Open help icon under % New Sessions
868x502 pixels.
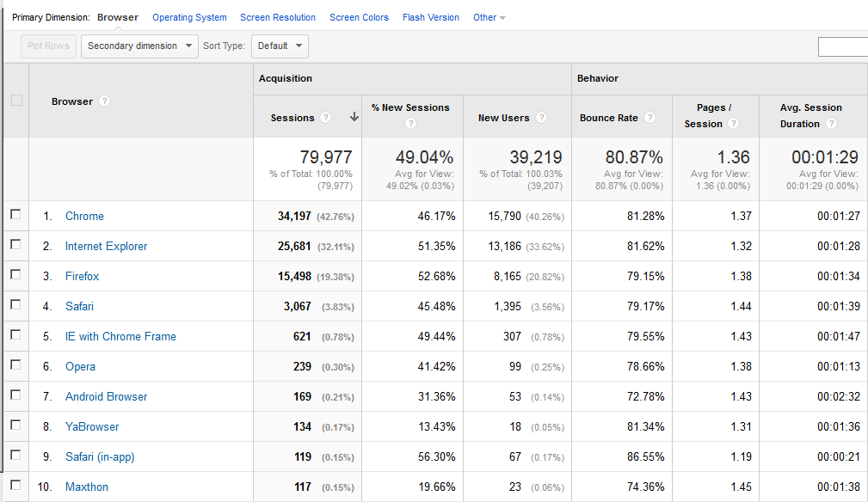point(410,123)
